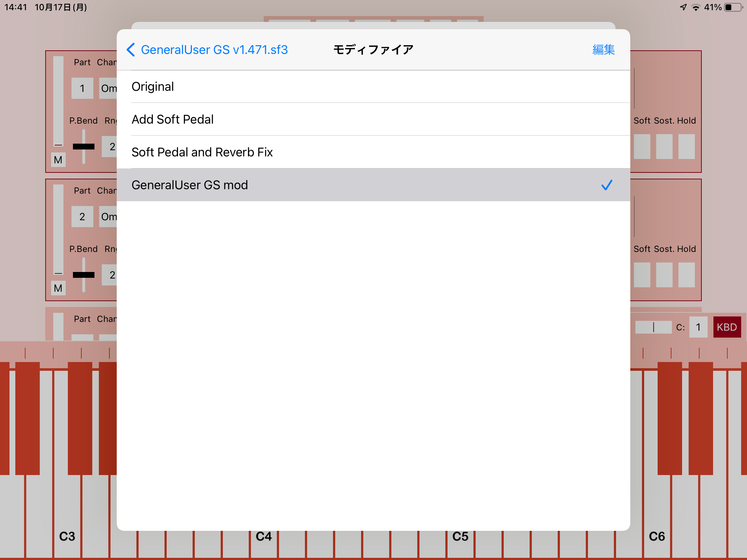Screen dimensions: 747x560
Task: Toggle Soft pedal in part 2
Action: 642,275
